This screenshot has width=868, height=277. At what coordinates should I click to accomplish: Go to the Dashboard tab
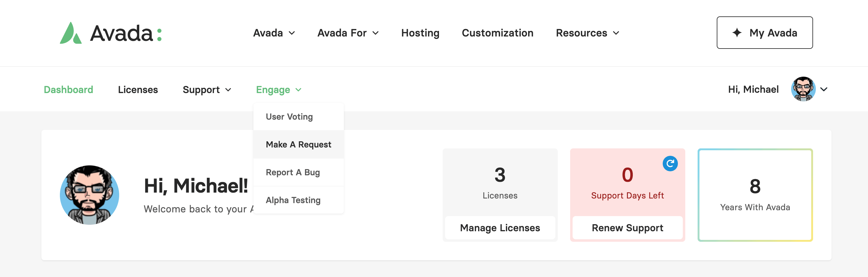(x=69, y=89)
